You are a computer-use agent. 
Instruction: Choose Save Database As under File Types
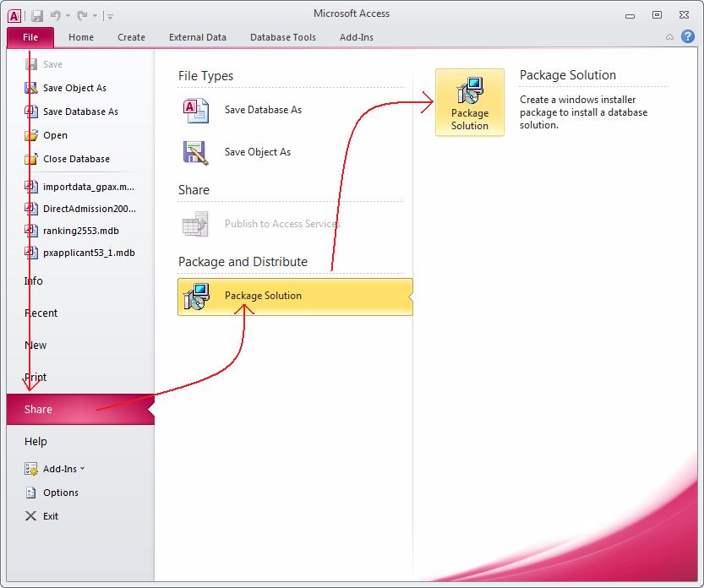263,110
